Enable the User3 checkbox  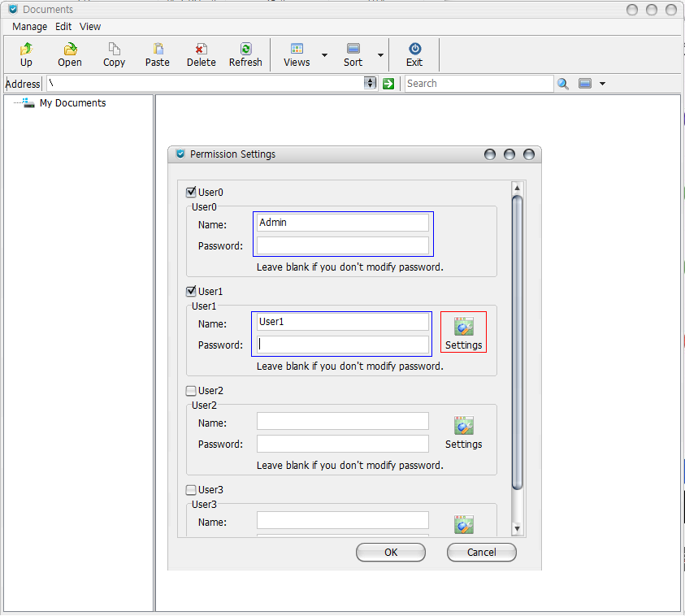(x=191, y=490)
